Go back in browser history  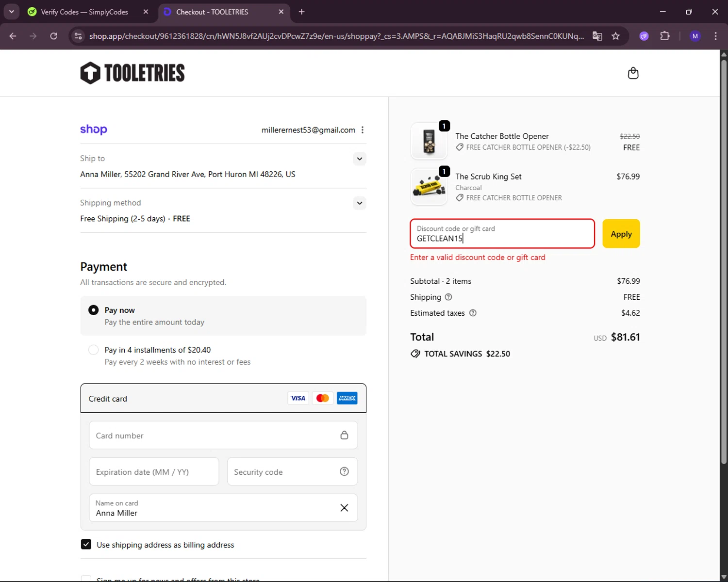point(13,36)
